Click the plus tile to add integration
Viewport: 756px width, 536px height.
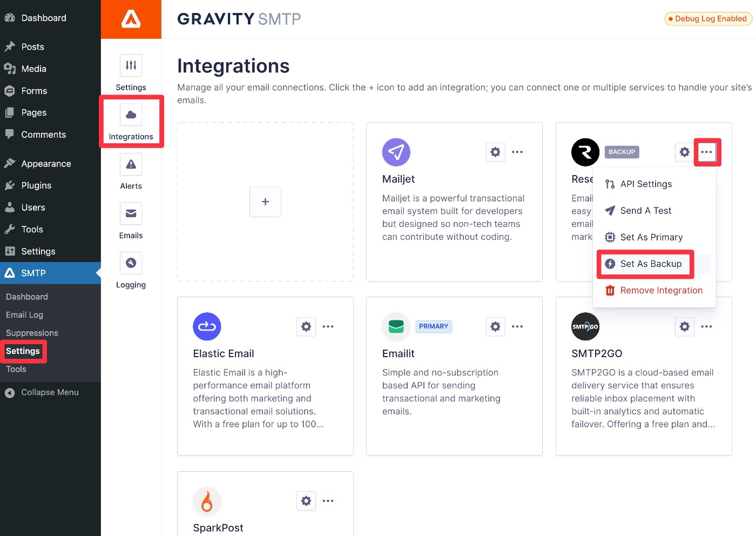(x=265, y=202)
